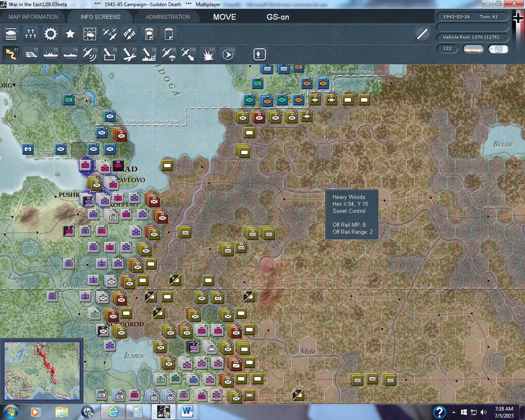Click the minimap overview thumbnail

tap(42, 371)
